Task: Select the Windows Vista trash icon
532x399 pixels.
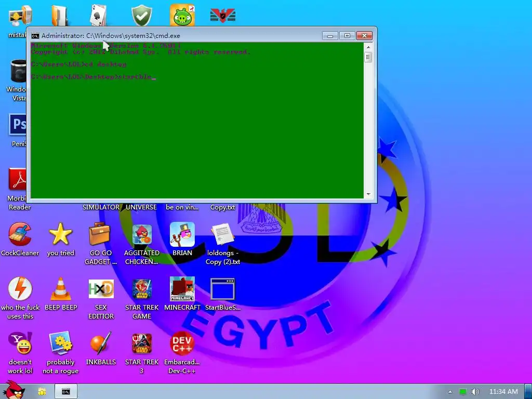Action: coord(18,71)
